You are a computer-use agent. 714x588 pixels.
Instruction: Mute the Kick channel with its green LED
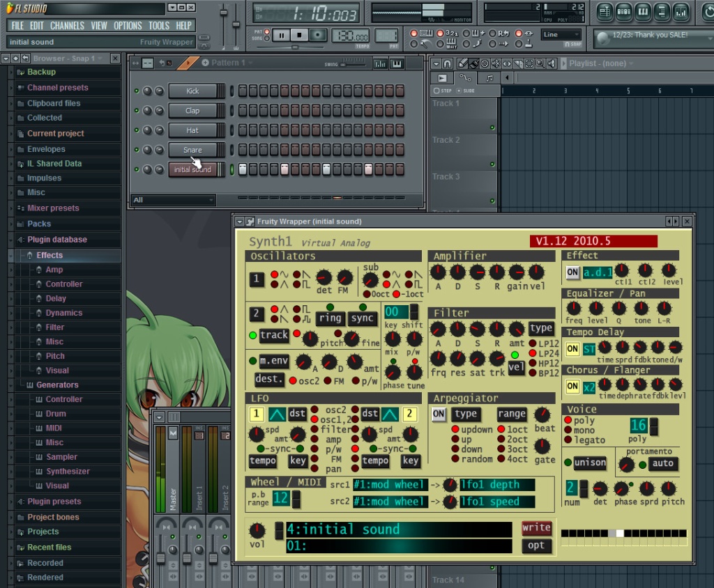(137, 91)
